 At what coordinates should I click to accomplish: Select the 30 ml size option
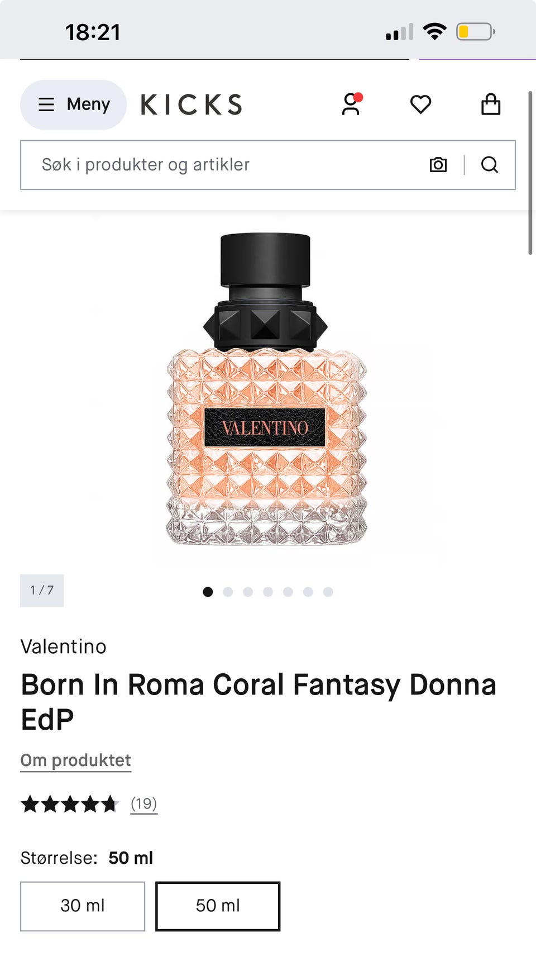coord(83,906)
